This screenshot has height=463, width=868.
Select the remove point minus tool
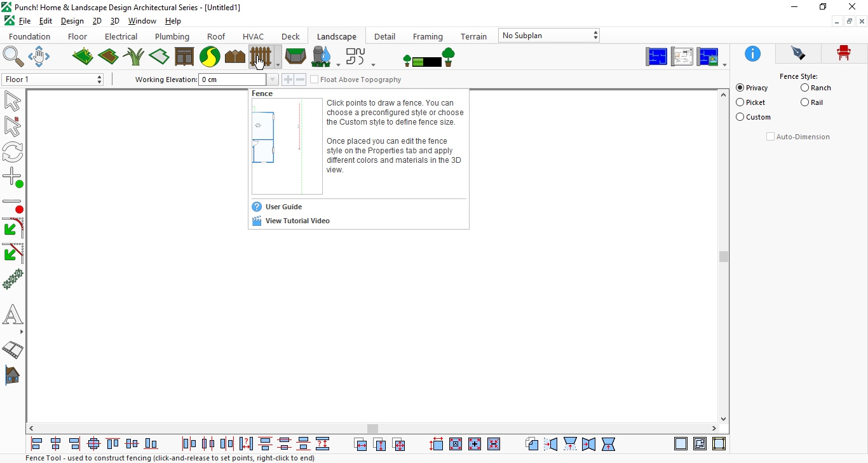pos(13,204)
